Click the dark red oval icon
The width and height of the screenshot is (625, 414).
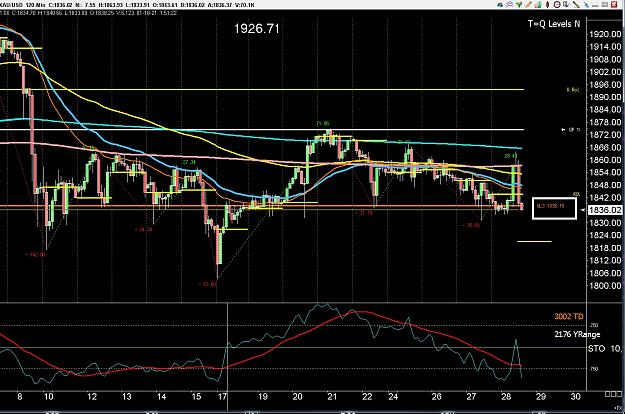click(x=548, y=4)
